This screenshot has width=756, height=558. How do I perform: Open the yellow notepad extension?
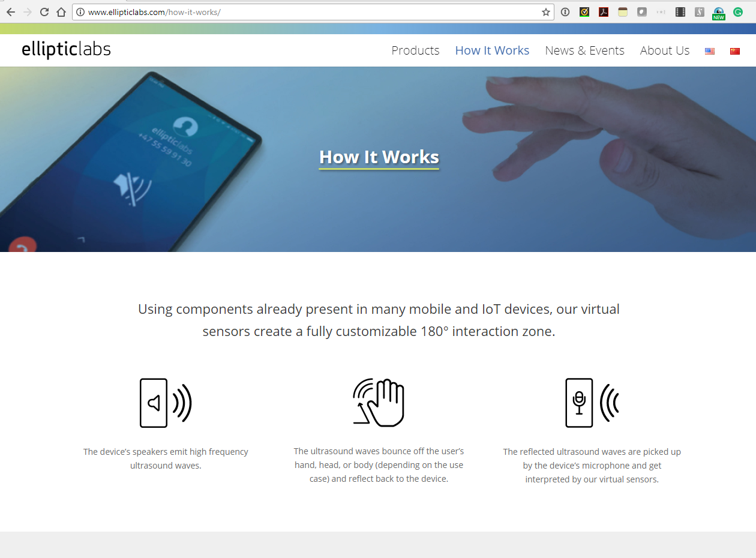tap(623, 12)
